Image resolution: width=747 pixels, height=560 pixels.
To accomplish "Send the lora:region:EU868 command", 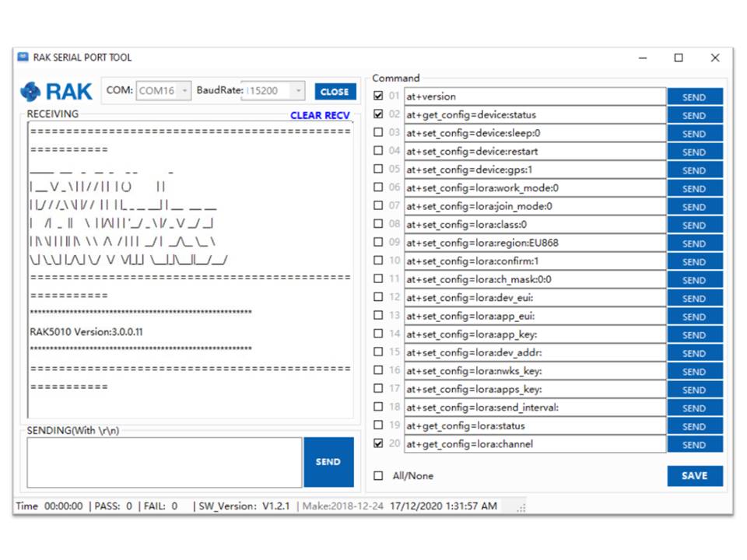I will pyautogui.click(x=695, y=243).
